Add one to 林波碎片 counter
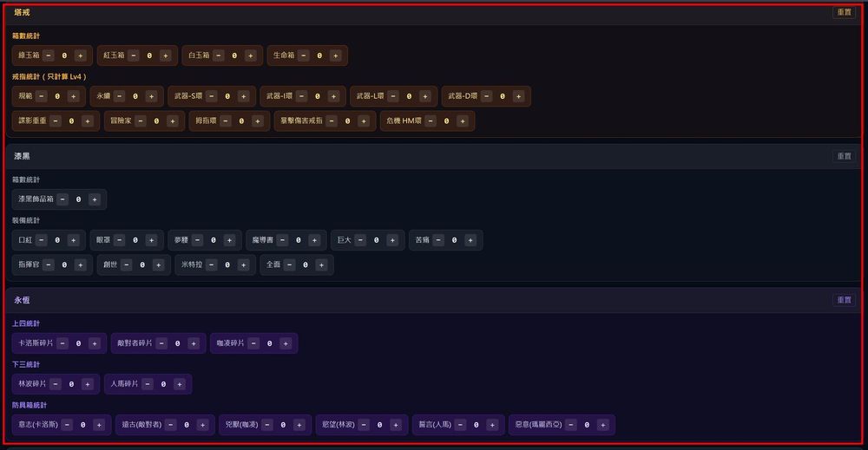868x450 pixels. point(87,384)
